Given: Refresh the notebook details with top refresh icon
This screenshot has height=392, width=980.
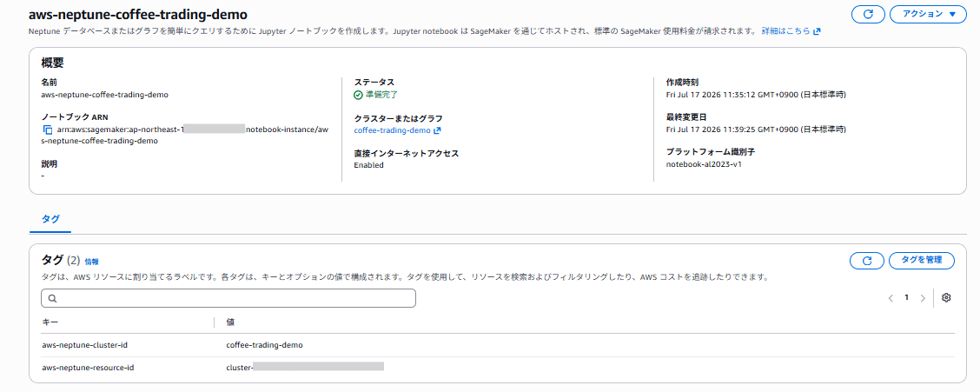Looking at the screenshot, I should coord(868,14).
